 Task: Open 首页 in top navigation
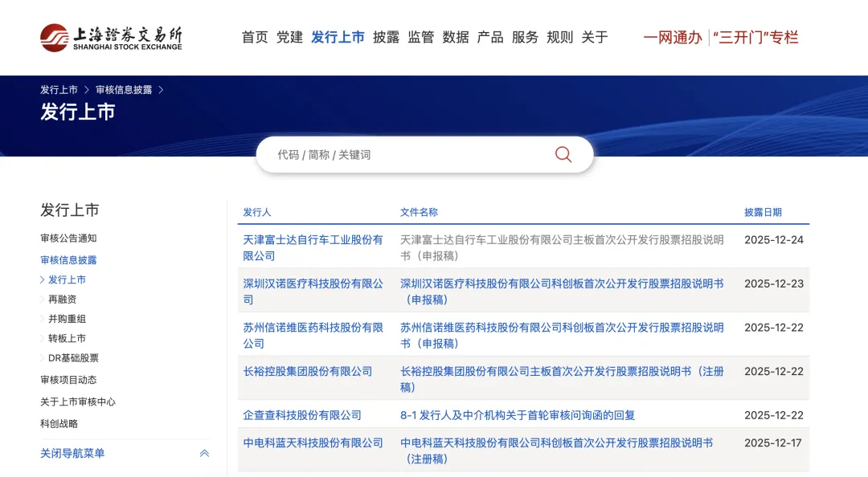pos(255,37)
